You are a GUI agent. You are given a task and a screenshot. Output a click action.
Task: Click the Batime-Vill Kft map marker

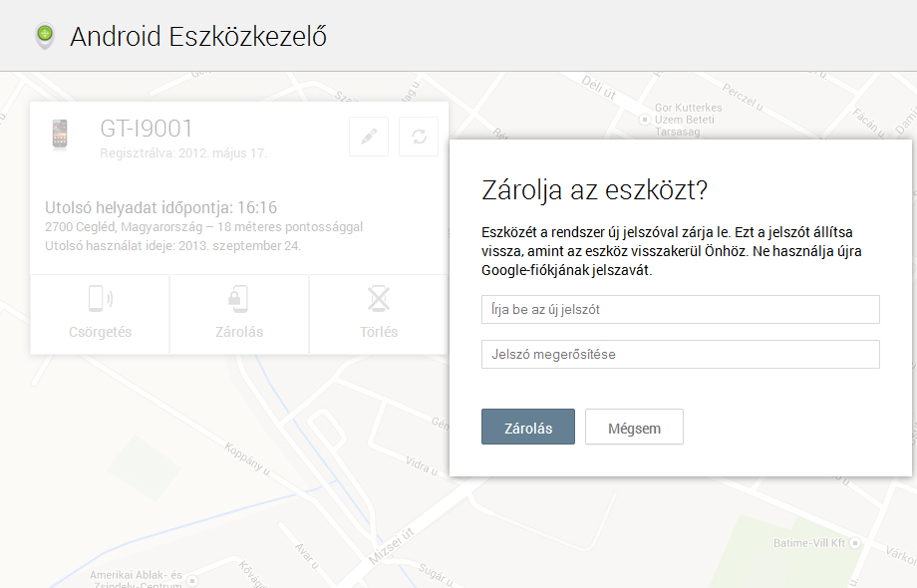(855, 543)
